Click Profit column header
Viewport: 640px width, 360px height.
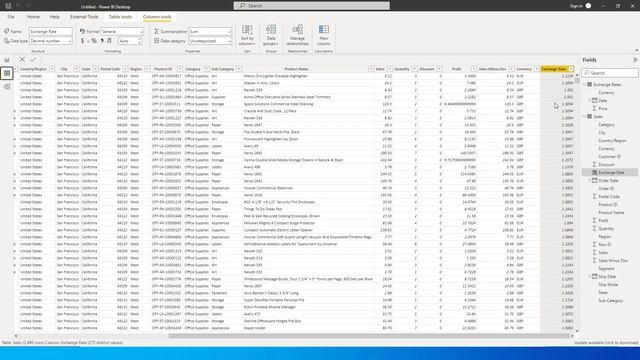[456, 69]
